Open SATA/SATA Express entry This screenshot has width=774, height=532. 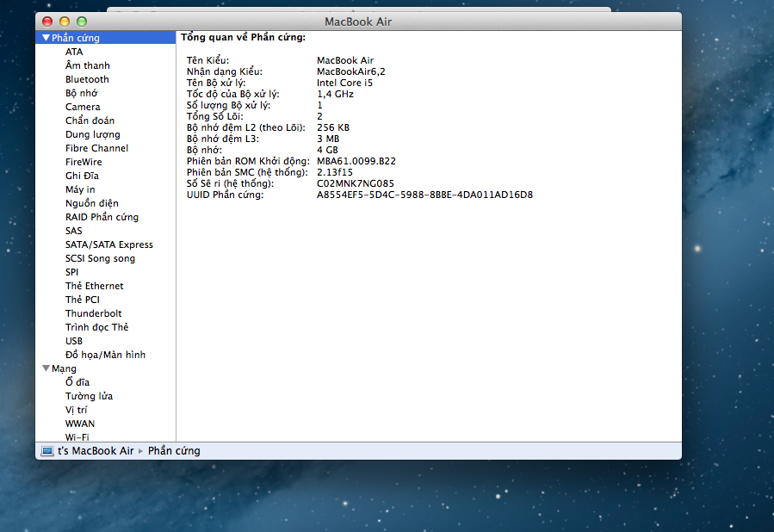point(109,244)
